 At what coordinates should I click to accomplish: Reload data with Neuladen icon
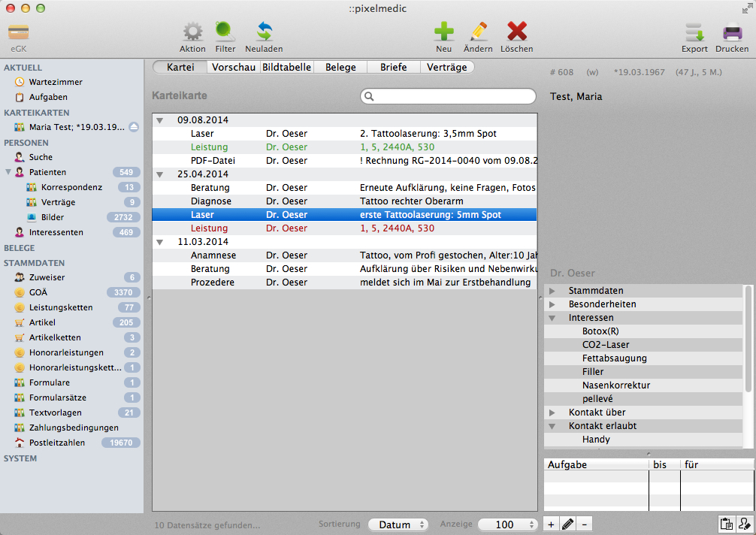(x=264, y=32)
